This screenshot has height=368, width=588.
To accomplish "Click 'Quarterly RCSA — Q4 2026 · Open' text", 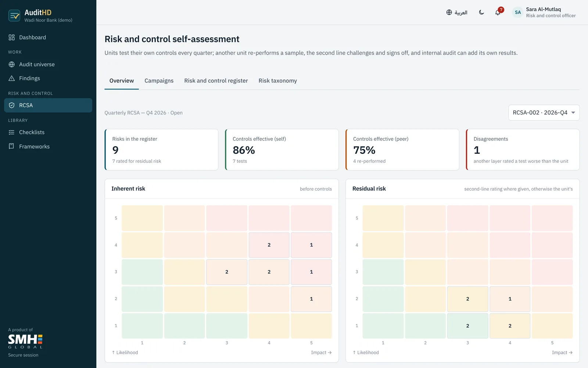I will tap(144, 113).
